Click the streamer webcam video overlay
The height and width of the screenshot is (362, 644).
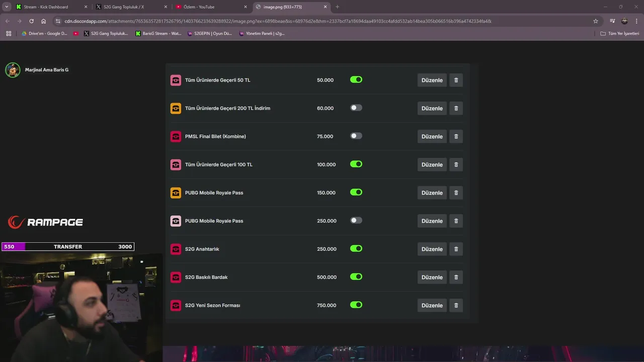tap(81, 307)
